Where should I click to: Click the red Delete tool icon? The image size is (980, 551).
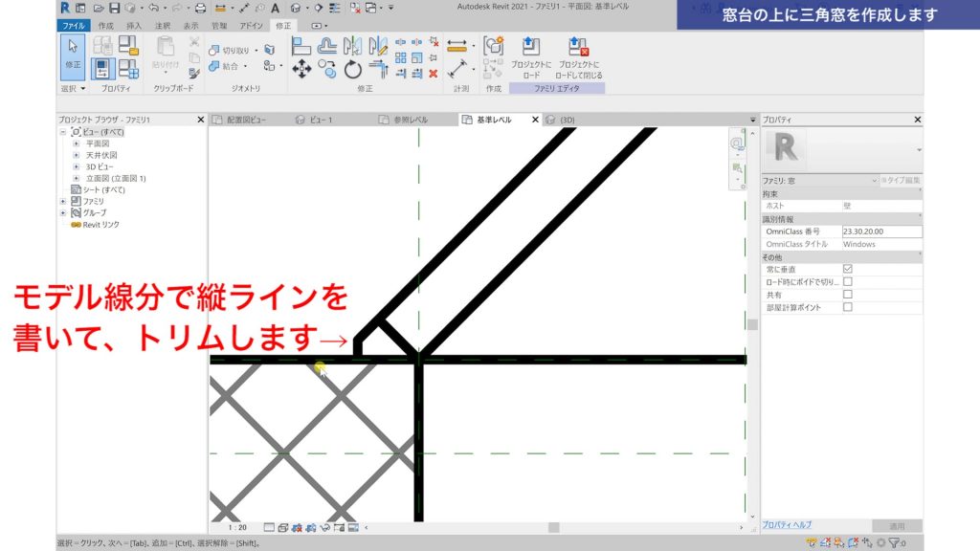432,73
